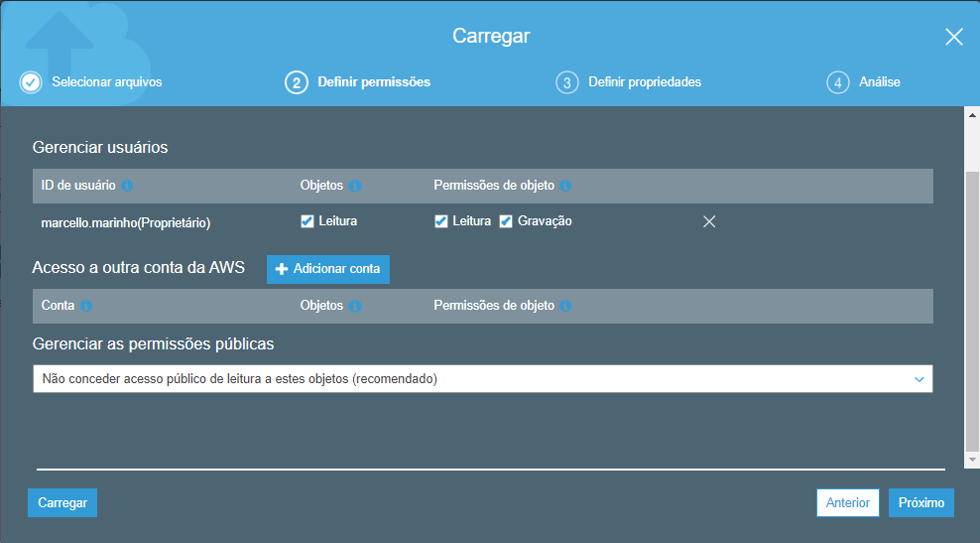Click info icon beside Objetos in account table

pos(355,306)
